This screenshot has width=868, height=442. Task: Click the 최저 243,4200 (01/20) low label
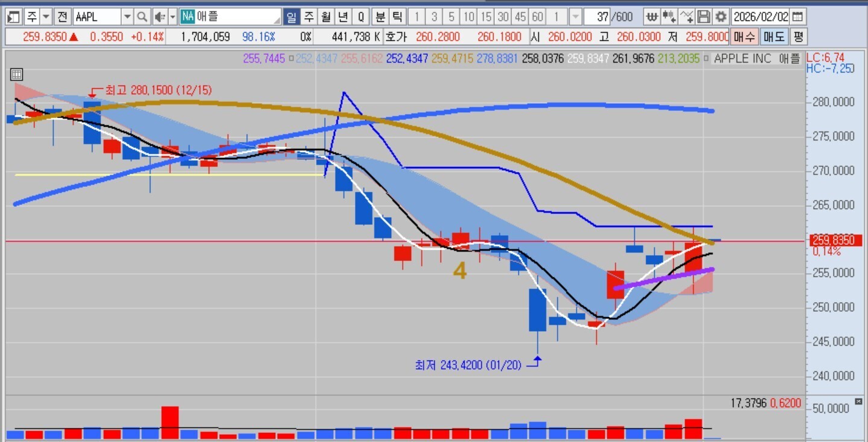pyautogui.click(x=468, y=365)
